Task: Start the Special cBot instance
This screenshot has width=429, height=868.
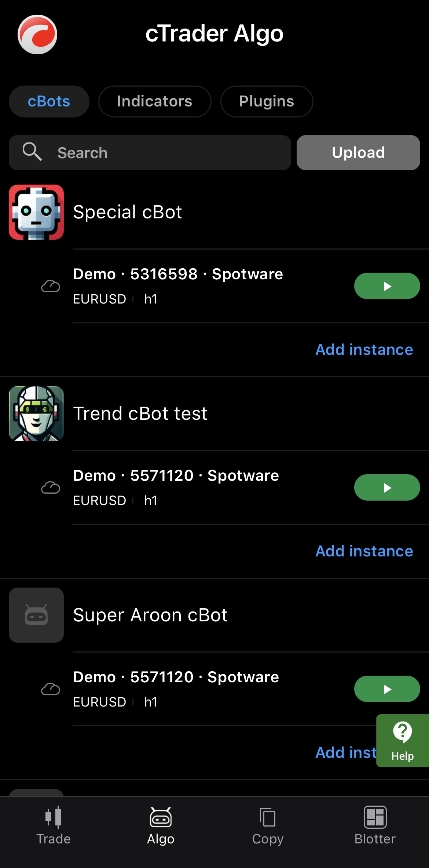Action: 387,286
